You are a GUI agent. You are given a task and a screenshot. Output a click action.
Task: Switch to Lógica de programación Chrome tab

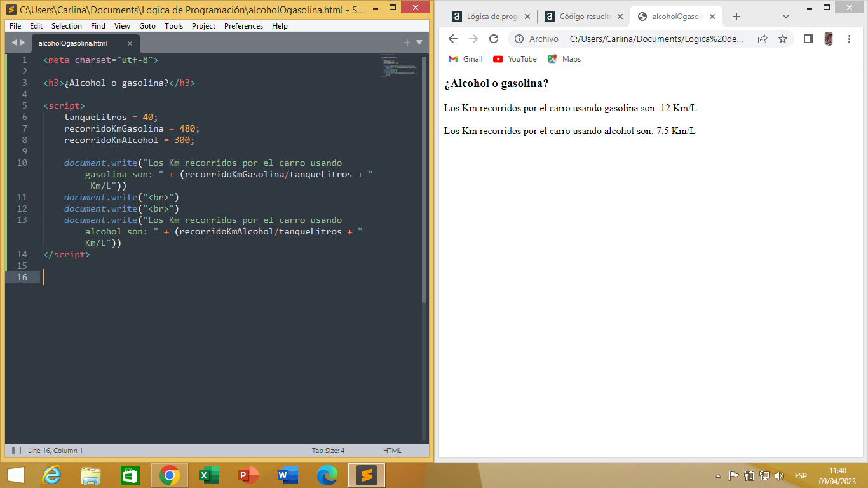490,17
